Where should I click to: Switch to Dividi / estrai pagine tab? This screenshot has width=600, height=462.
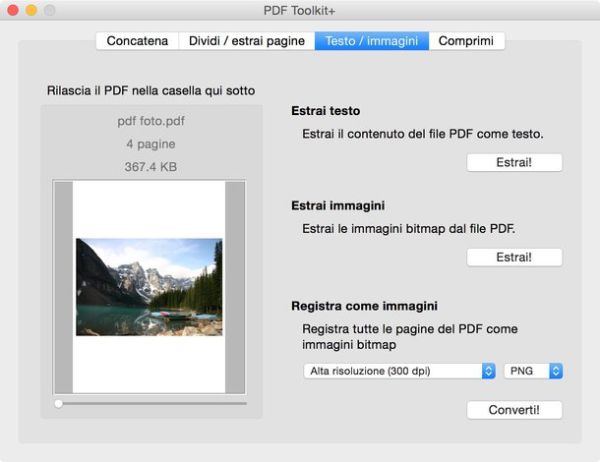click(247, 41)
